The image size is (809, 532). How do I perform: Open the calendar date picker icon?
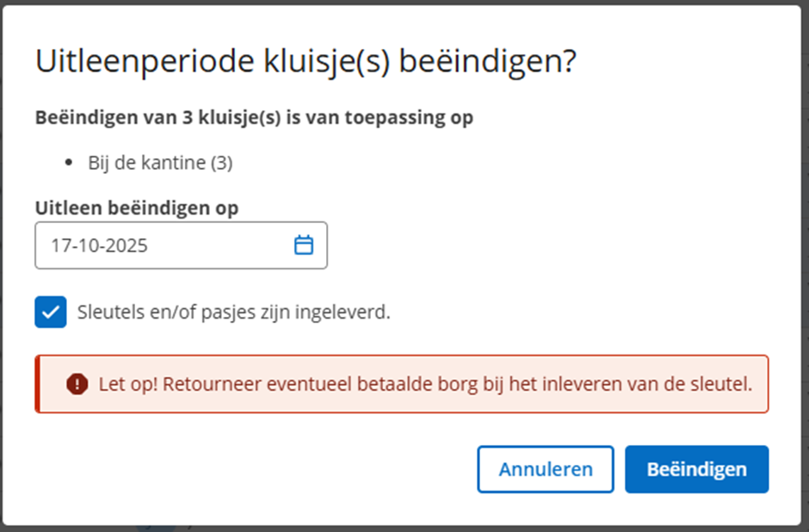[304, 245]
